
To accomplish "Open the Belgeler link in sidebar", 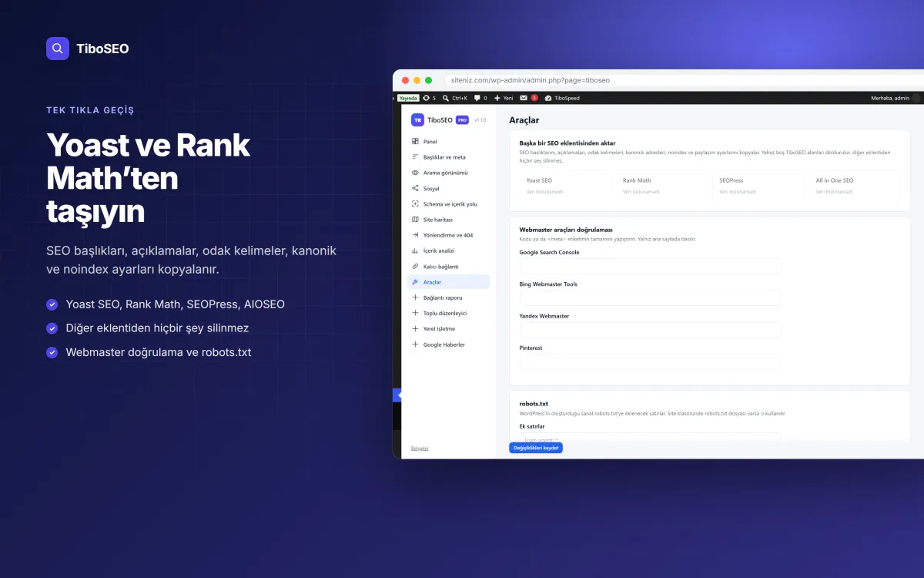I will [420, 449].
